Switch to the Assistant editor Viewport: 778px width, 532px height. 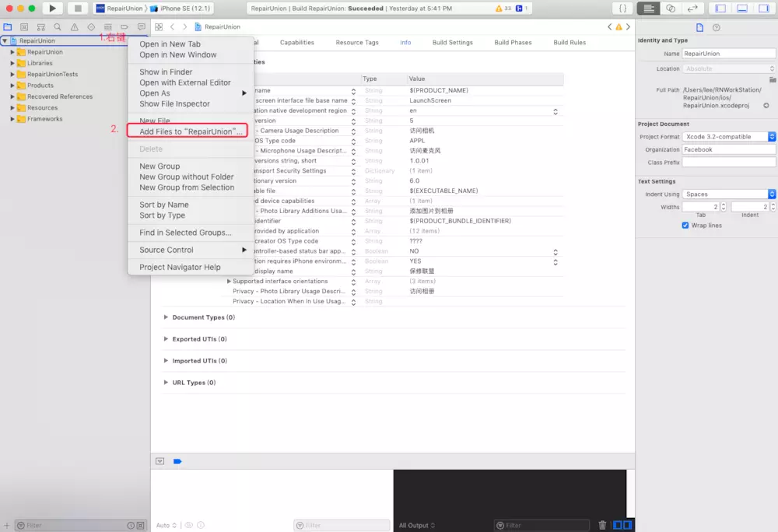point(671,8)
